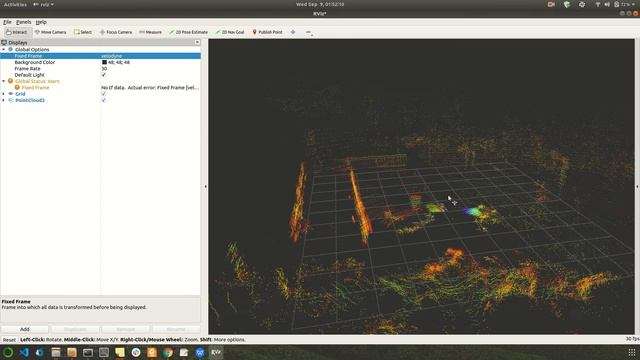
Task: Toggle the Default Light checkbox
Action: pos(104,75)
